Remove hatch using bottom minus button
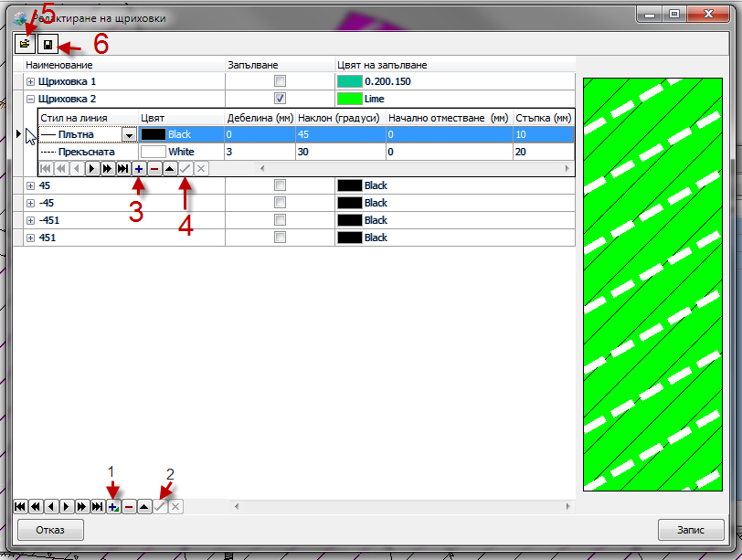The image size is (742, 560). click(x=128, y=506)
